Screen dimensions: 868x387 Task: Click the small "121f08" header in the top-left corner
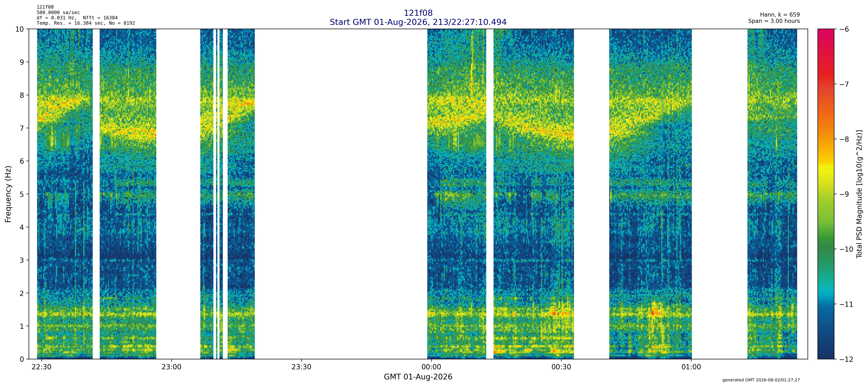point(45,7)
